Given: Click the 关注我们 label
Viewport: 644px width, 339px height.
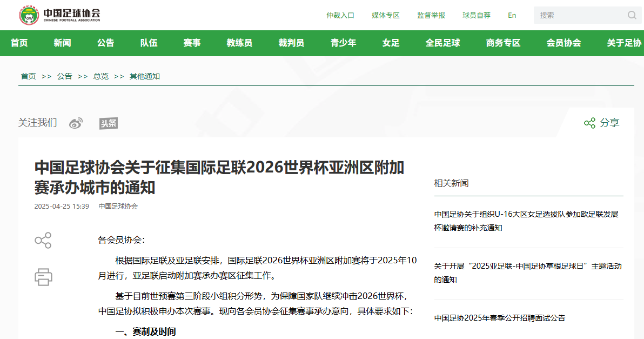Looking at the screenshot, I should tap(37, 122).
